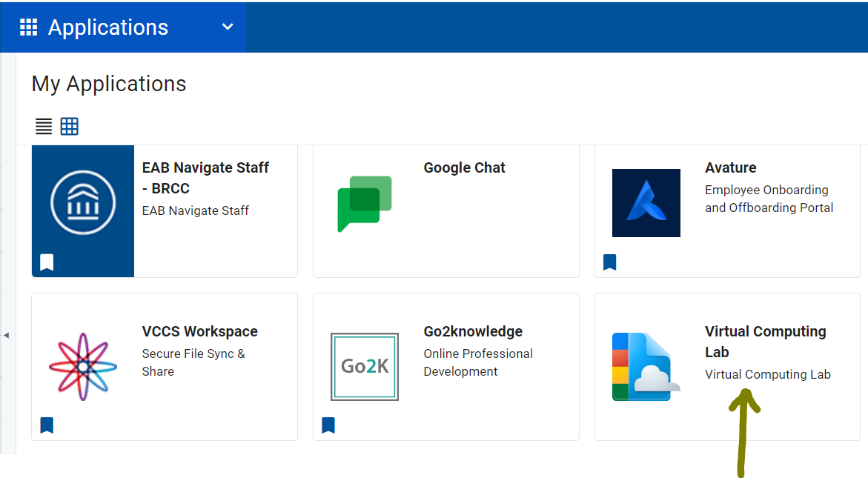
Task: Click Secure File Sync & Share text
Action: pyautogui.click(x=193, y=362)
